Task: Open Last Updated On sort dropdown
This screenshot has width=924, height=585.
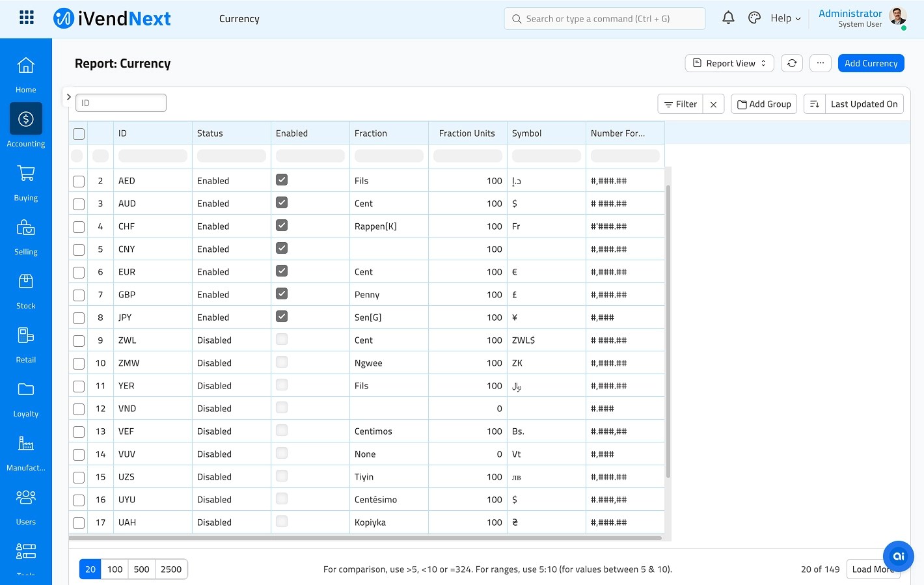Action: (864, 104)
